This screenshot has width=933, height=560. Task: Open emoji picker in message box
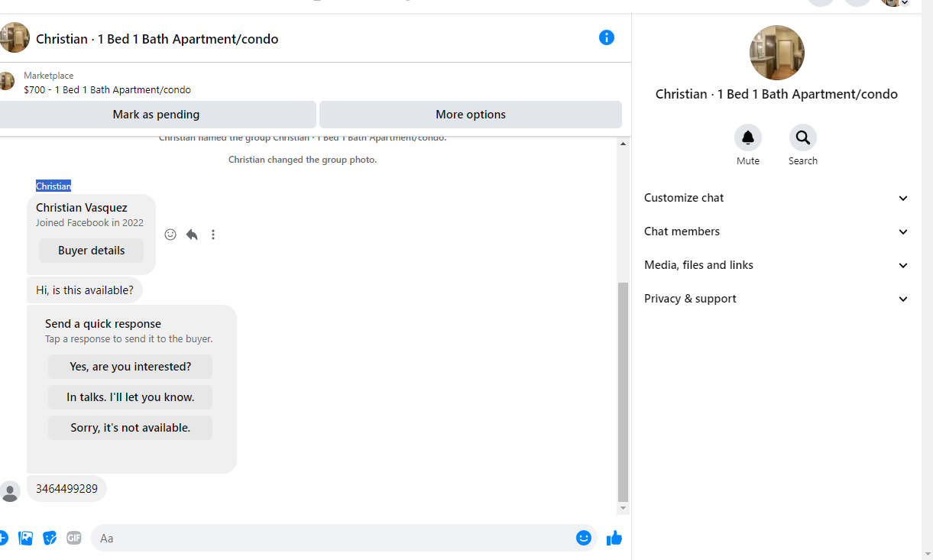584,538
